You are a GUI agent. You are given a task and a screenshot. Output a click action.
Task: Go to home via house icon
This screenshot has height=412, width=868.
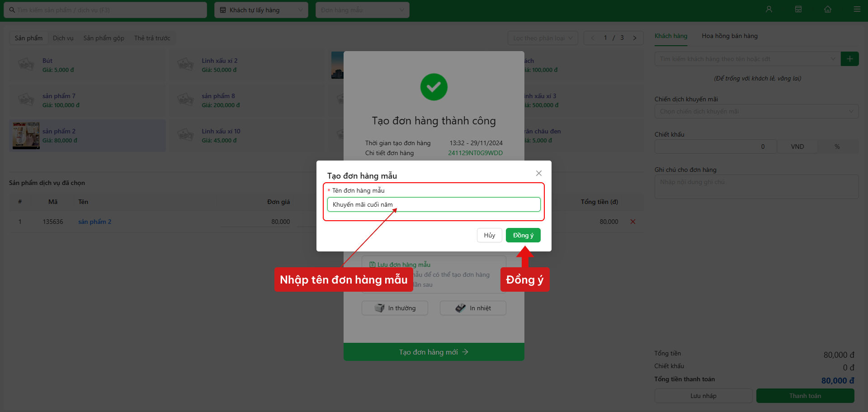point(828,9)
